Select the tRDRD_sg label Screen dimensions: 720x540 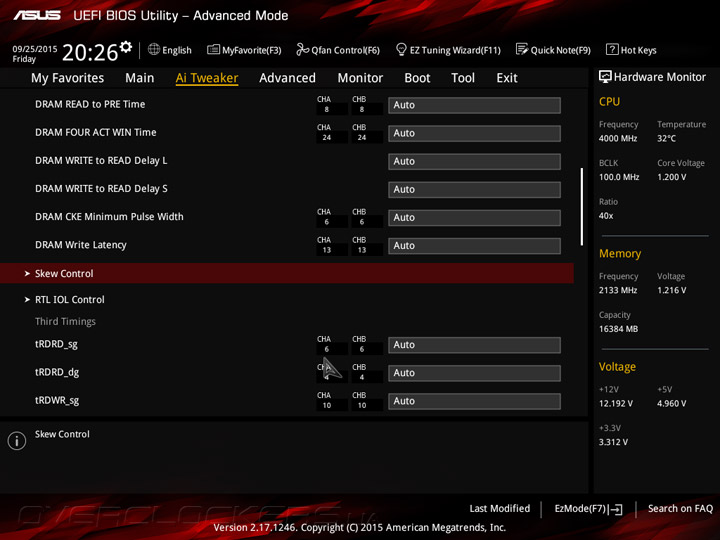[x=56, y=344]
